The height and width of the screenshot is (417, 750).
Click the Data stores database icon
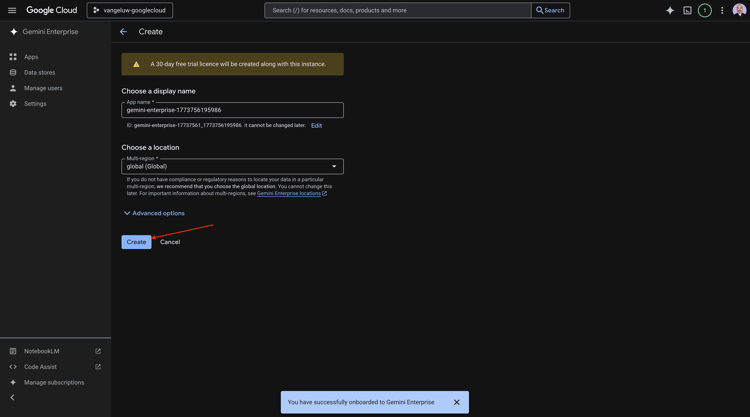13,73
